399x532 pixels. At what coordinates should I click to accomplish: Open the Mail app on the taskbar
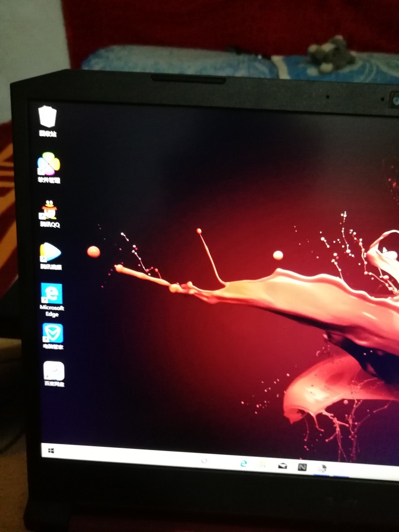(x=282, y=466)
